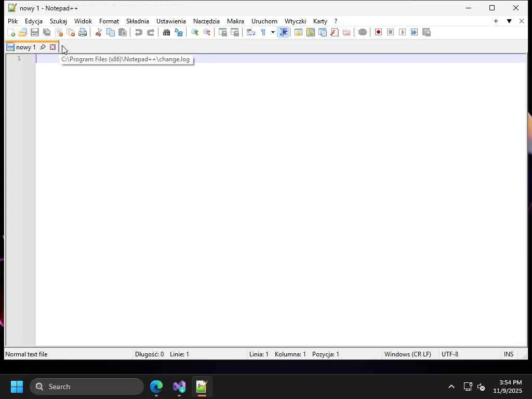This screenshot has width=532, height=399.
Task: Click the Print icon
Action: [83, 33]
